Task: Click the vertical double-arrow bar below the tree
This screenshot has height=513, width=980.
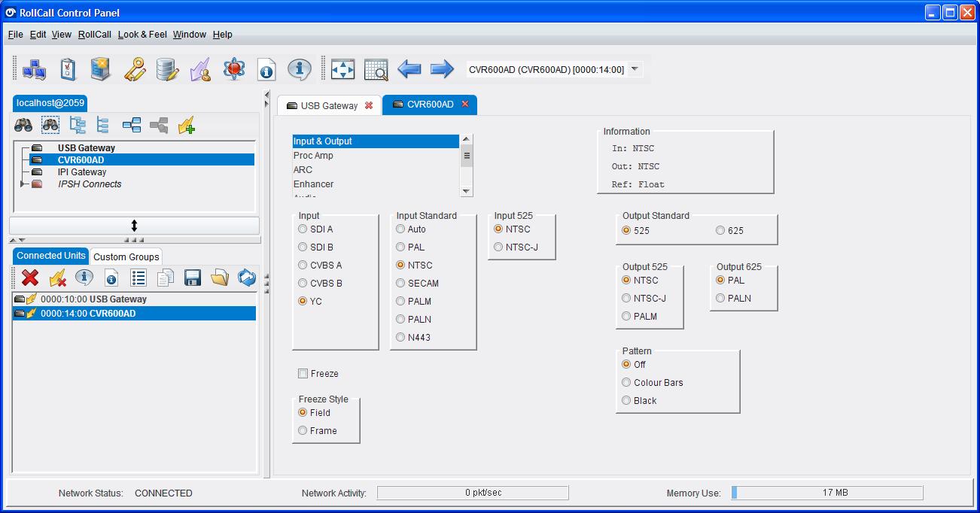Action: (134, 226)
